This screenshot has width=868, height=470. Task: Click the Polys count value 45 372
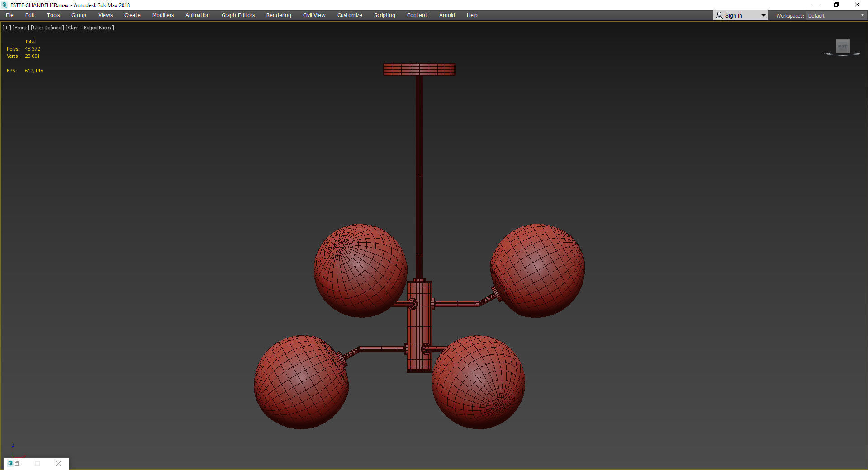pos(33,49)
